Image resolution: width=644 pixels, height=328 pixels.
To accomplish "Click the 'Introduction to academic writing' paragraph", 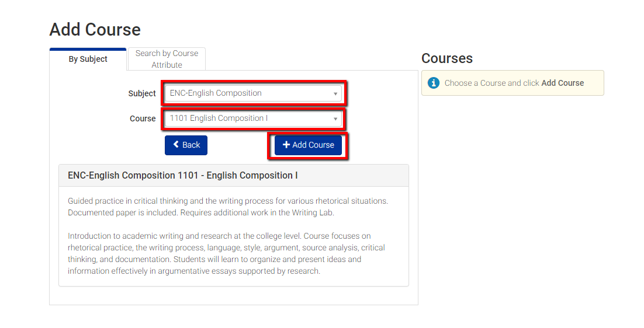I will (226, 253).
